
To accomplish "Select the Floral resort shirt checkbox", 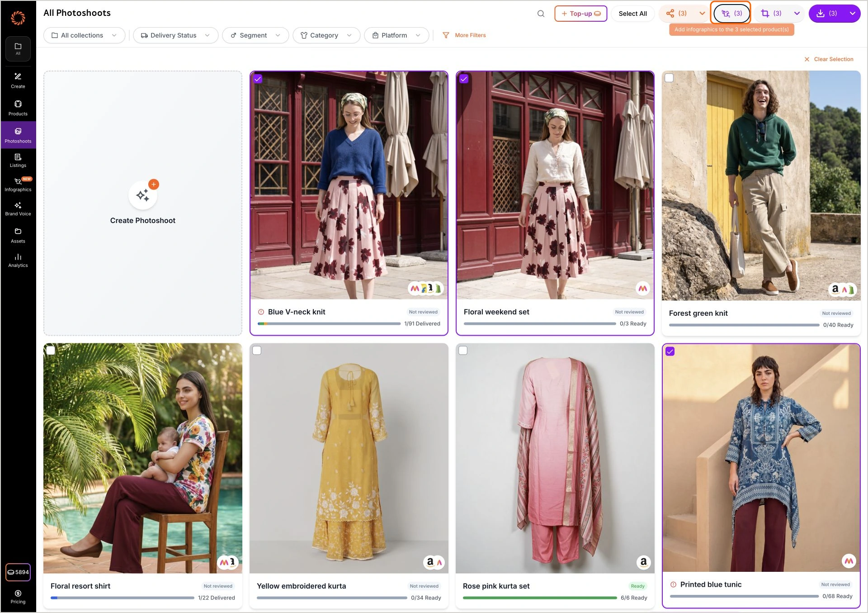I will 51,350.
